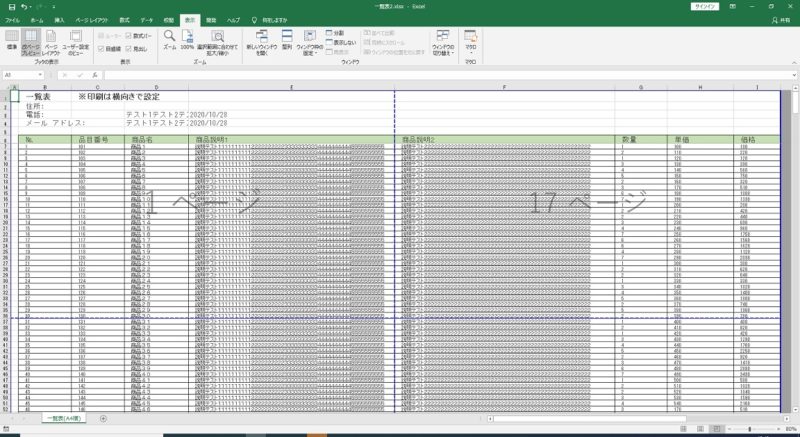Toggle 数式バー formula bar checkbox
Screen dimensions: 800x437
point(138,36)
